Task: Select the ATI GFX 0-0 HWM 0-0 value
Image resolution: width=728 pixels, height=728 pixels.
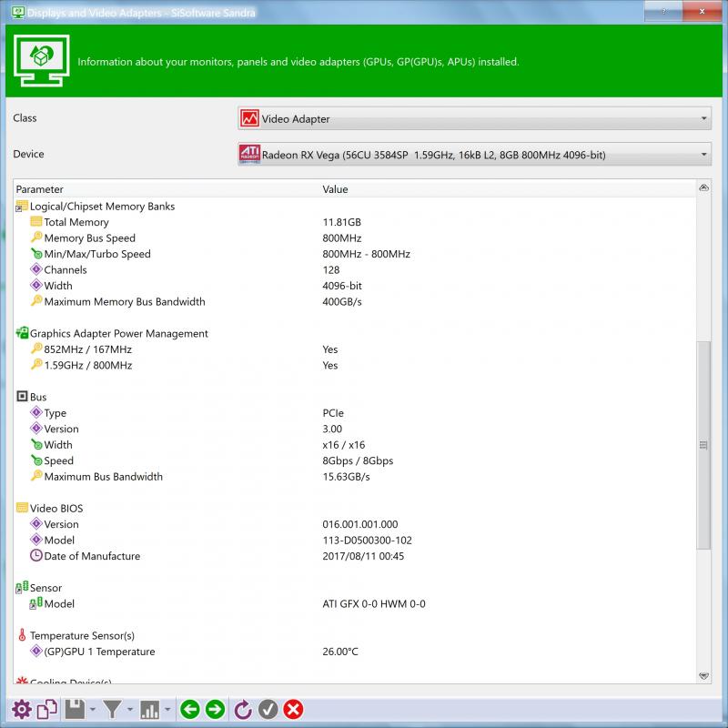Action: [x=374, y=603]
